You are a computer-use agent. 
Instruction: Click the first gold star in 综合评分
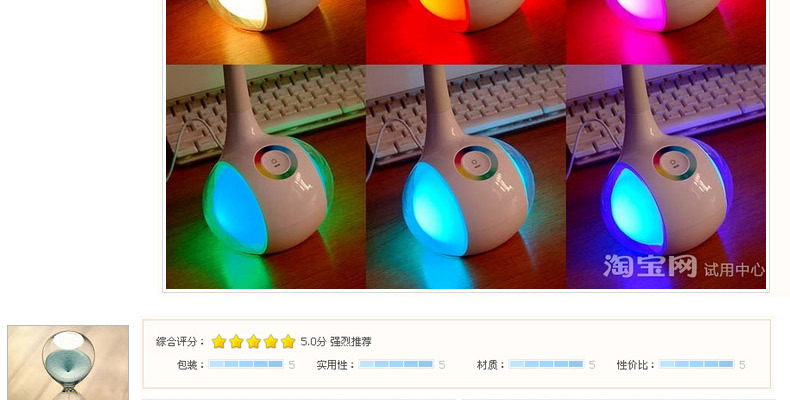pos(219,342)
